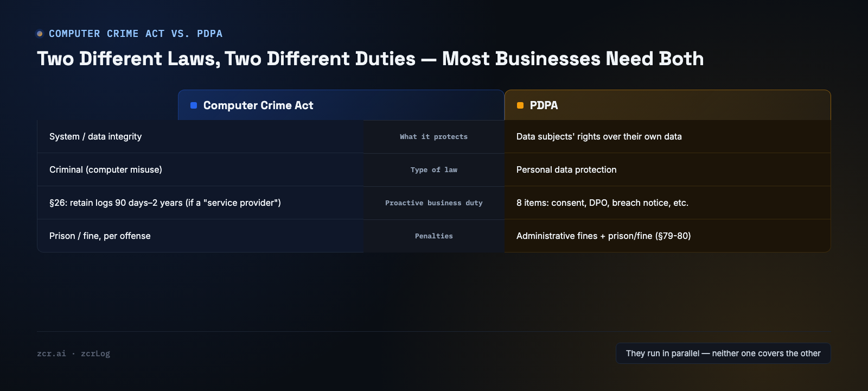This screenshot has height=391, width=868.
Task: Click the 'System / data integrity' cell
Action: 200,137
